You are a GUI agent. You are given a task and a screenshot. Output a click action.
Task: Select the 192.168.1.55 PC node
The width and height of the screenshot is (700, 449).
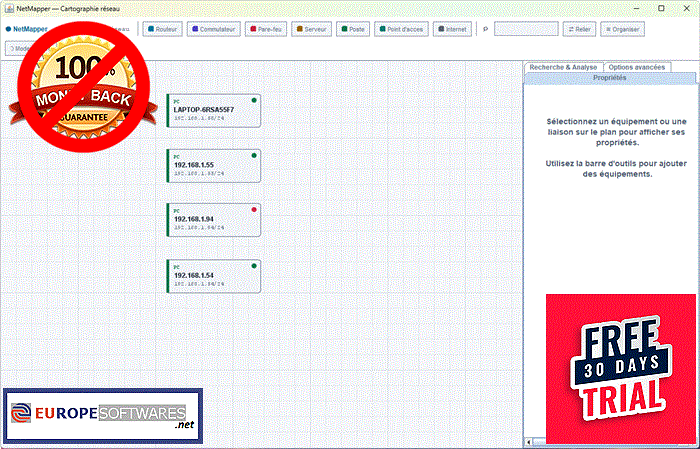(214, 166)
